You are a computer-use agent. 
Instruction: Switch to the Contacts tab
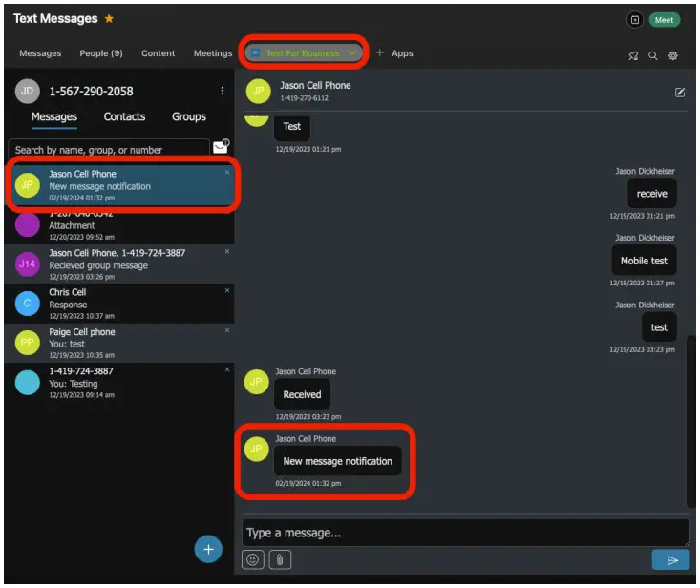point(124,116)
